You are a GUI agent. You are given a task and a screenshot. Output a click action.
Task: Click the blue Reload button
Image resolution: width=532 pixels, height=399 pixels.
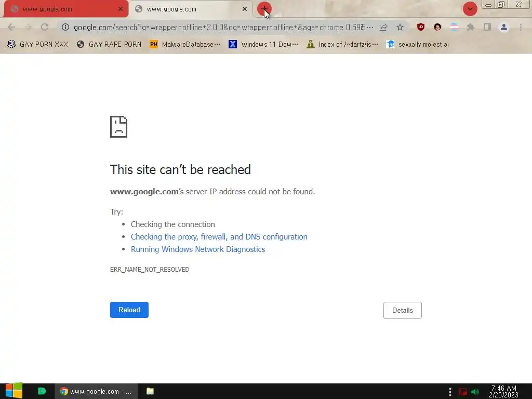click(129, 310)
